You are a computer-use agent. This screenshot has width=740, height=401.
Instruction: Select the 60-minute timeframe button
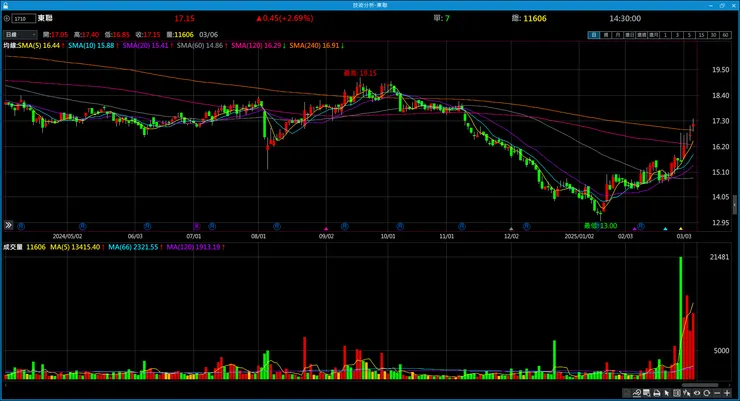tap(725, 35)
